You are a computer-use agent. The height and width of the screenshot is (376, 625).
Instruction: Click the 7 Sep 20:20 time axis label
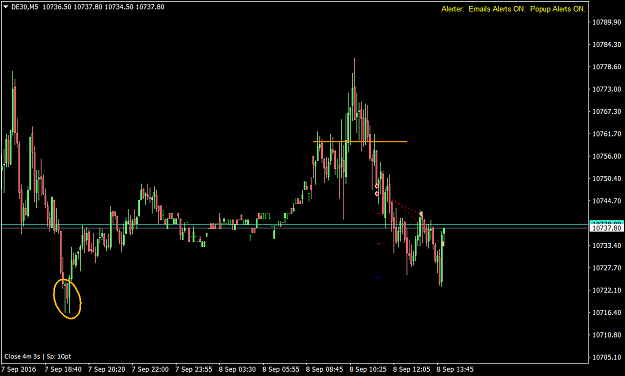click(x=106, y=369)
